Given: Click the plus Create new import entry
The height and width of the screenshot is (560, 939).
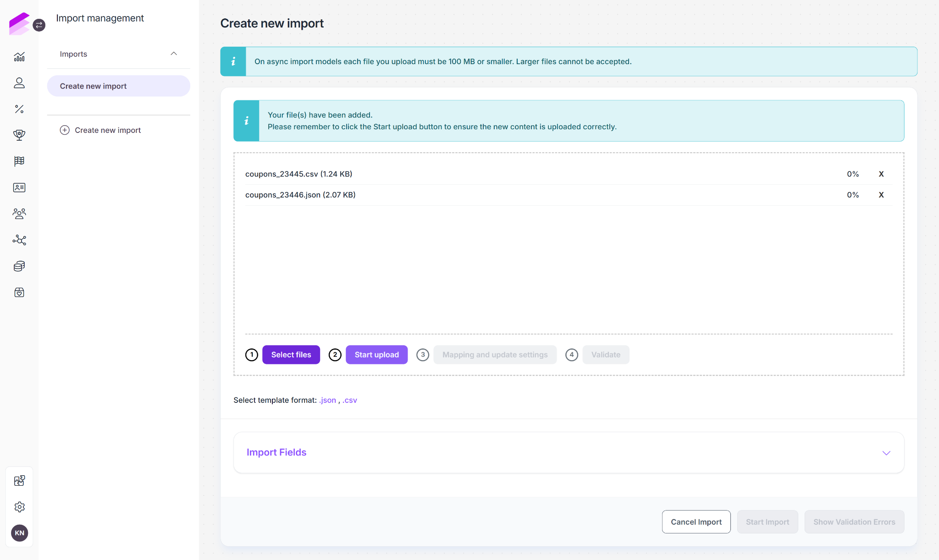Looking at the screenshot, I should [x=100, y=130].
